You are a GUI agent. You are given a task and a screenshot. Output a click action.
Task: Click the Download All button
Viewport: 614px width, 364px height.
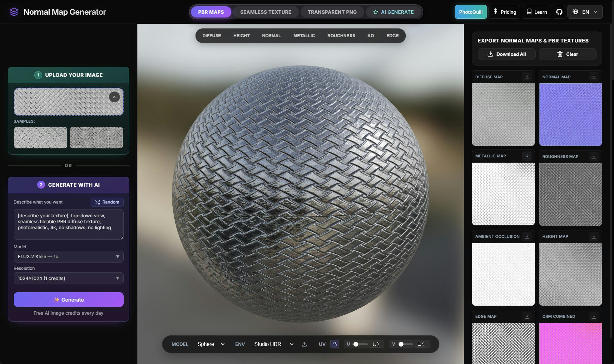[x=507, y=54]
